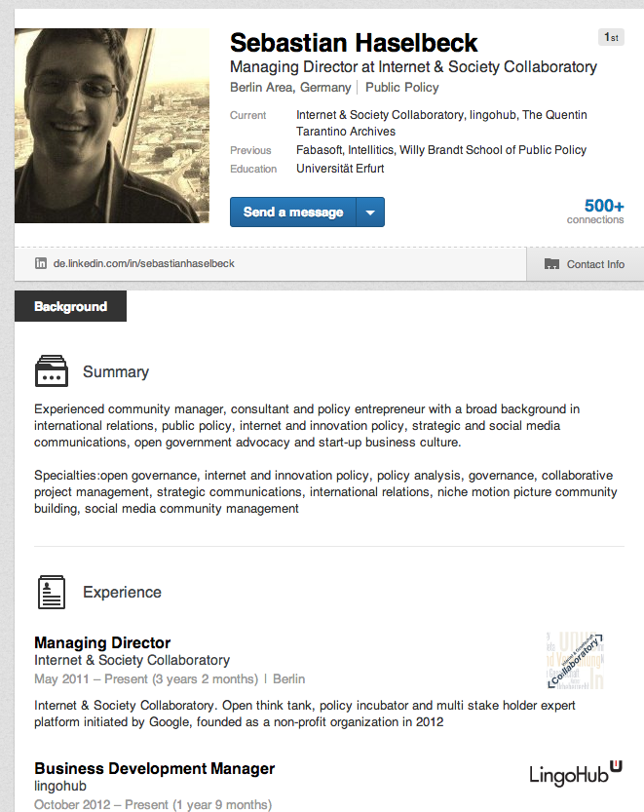The image size is (644, 812).
Task: Enlarge Sebastian Haselbeck's profile photo
Action: [112, 126]
